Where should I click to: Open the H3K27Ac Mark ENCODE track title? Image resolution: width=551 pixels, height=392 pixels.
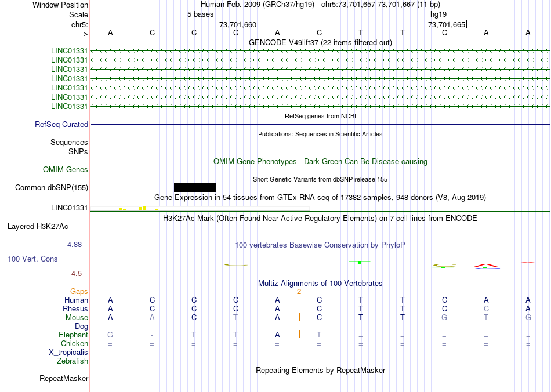click(320, 219)
